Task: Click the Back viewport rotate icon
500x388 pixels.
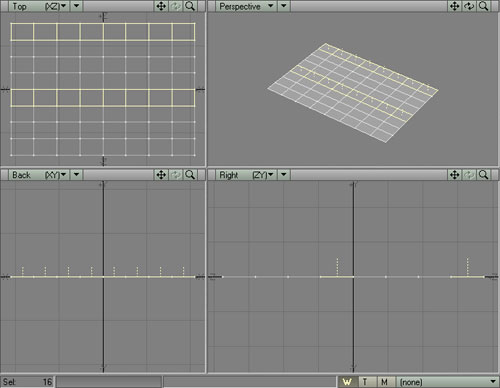Action: [x=176, y=175]
